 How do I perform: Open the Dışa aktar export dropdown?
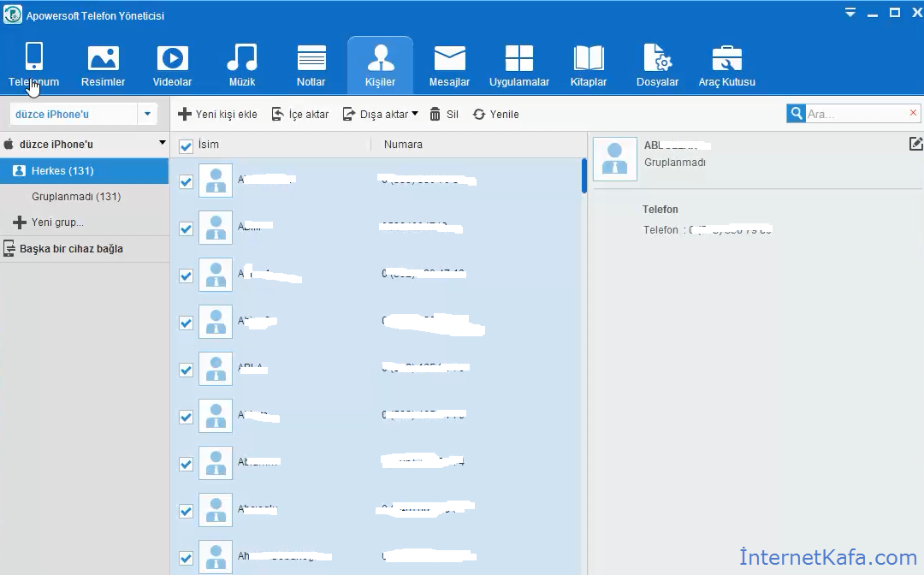tap(381, 115)
